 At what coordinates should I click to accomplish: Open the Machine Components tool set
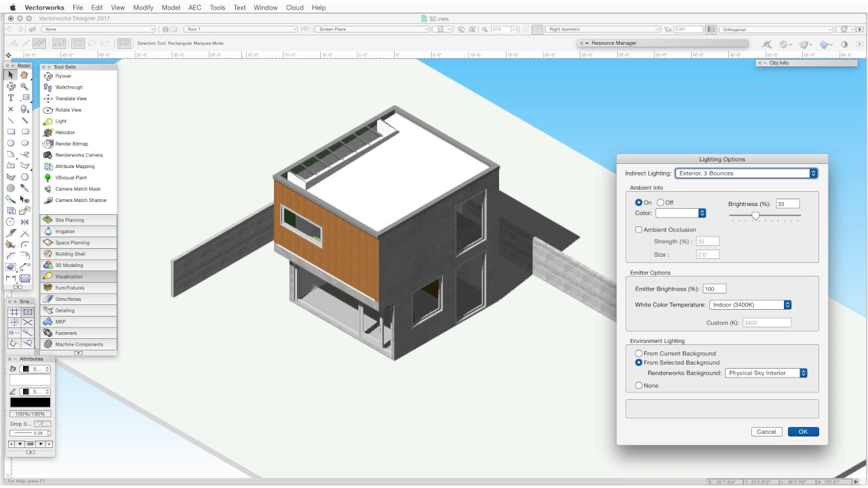(x=78, y=344)
